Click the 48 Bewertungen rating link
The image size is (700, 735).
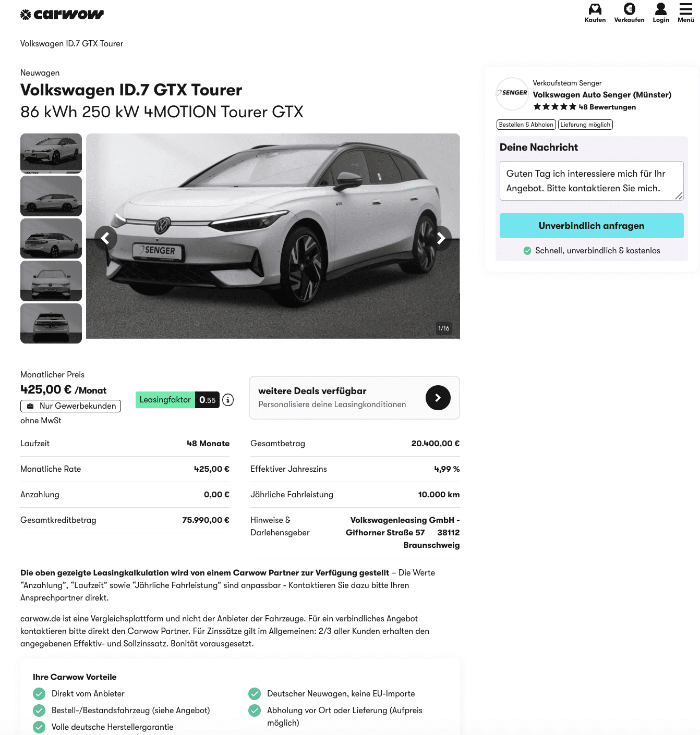[x=607, y=107]
